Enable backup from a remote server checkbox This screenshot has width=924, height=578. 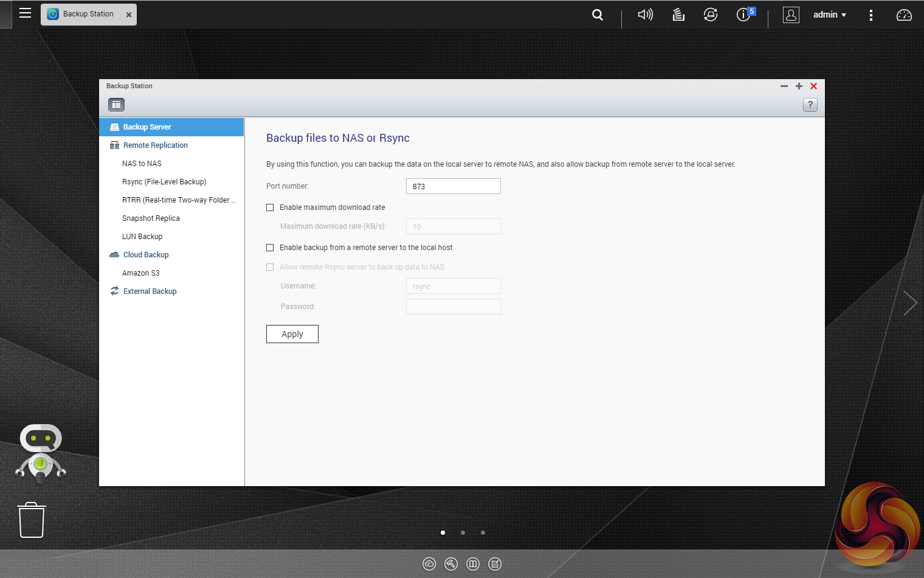[270, 248]
